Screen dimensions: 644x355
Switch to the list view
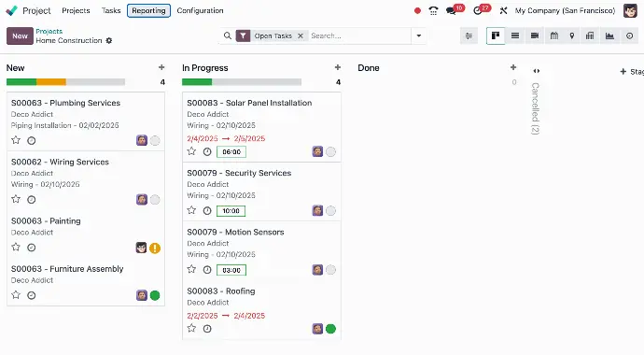pos(514,35)
